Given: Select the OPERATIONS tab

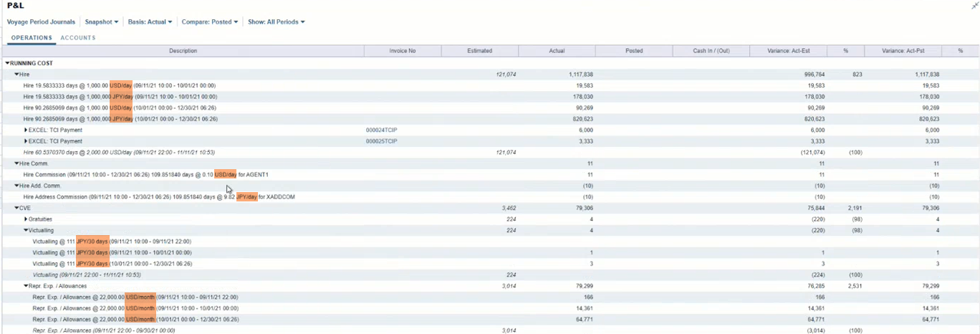Looking at the screenshot, I should tap(32, 38).
